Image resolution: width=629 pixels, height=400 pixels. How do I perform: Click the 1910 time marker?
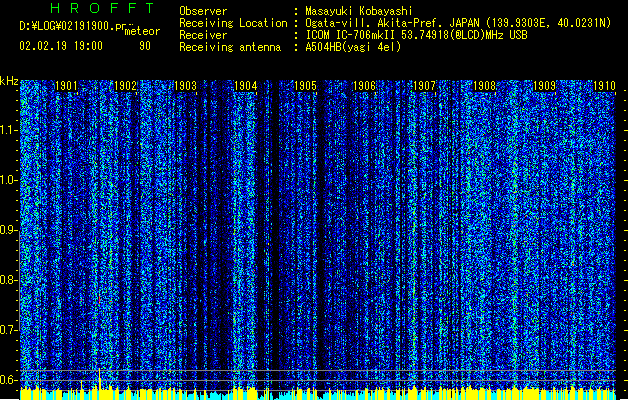(x=604, y=86)
